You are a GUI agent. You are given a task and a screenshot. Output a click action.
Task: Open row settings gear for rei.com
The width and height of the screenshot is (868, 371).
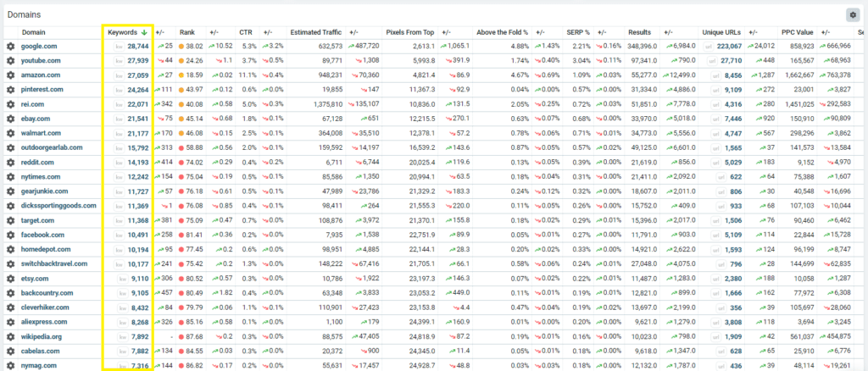(10, 104)
